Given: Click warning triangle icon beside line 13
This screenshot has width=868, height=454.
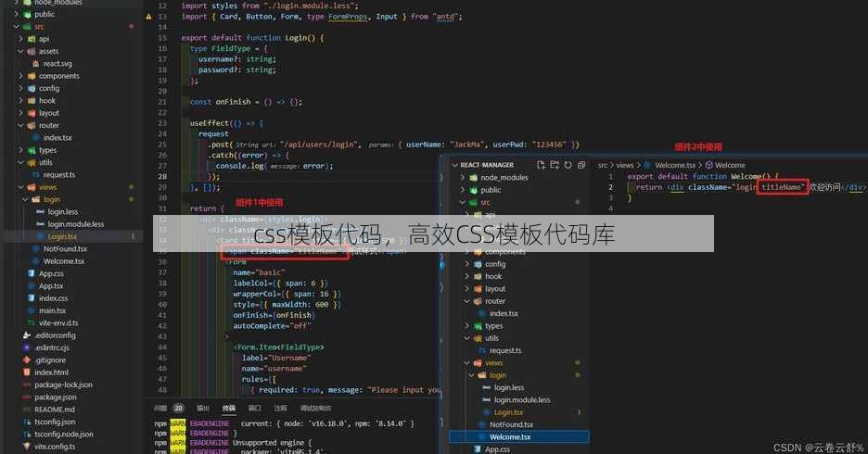Looking at the screenshot, I should point(148,18).
